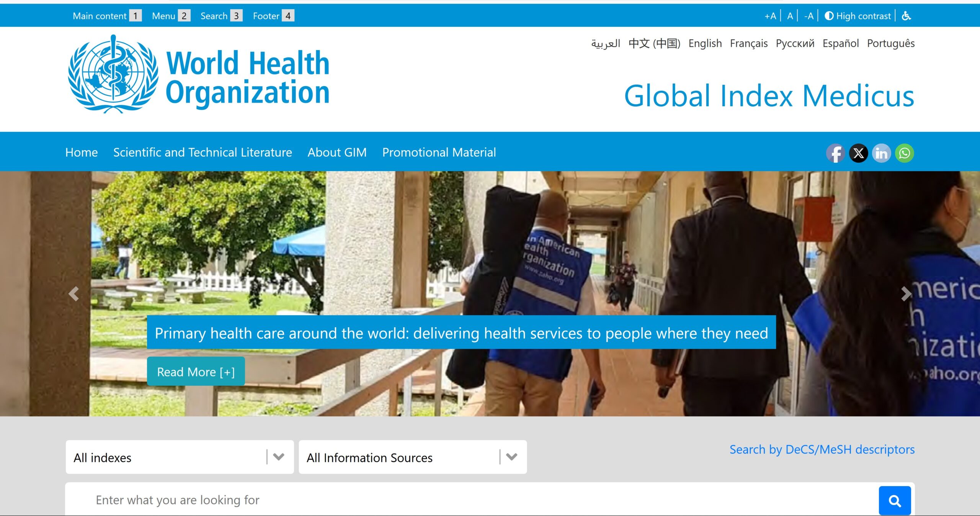Open the Facebook share icon

point(835,153)
